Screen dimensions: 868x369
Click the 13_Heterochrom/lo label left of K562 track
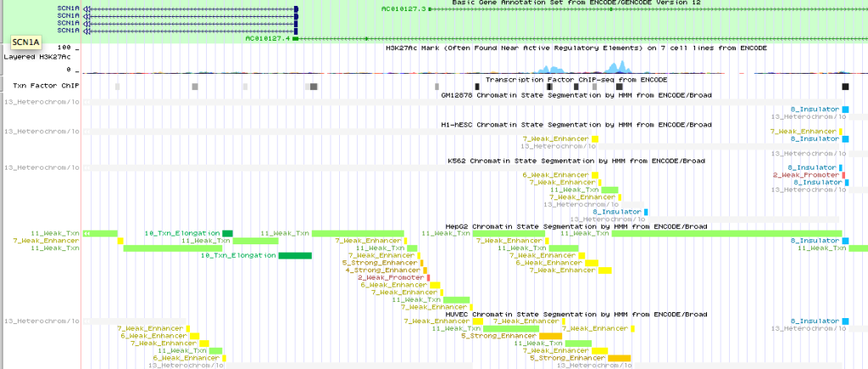(42, 167)
